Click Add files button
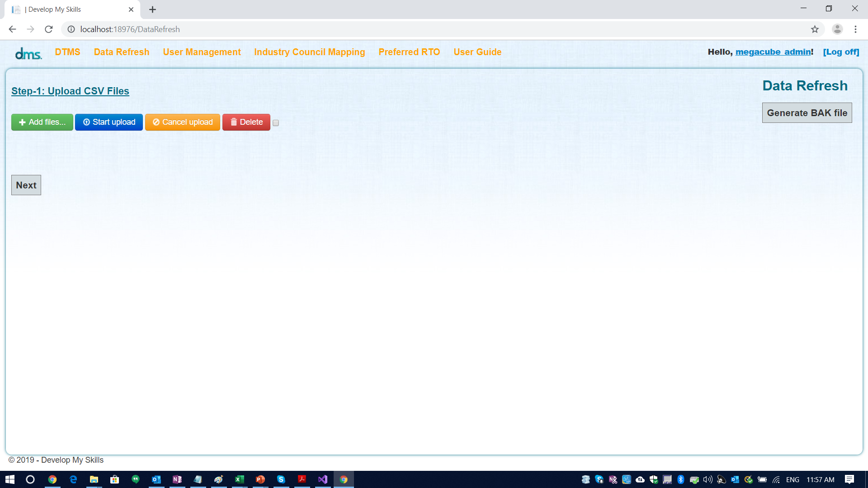Screen dimensions: 868x488 pos(42,122)
